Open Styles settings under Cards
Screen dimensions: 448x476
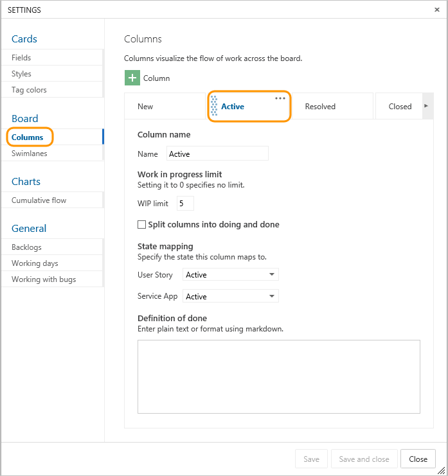[52, 73]
